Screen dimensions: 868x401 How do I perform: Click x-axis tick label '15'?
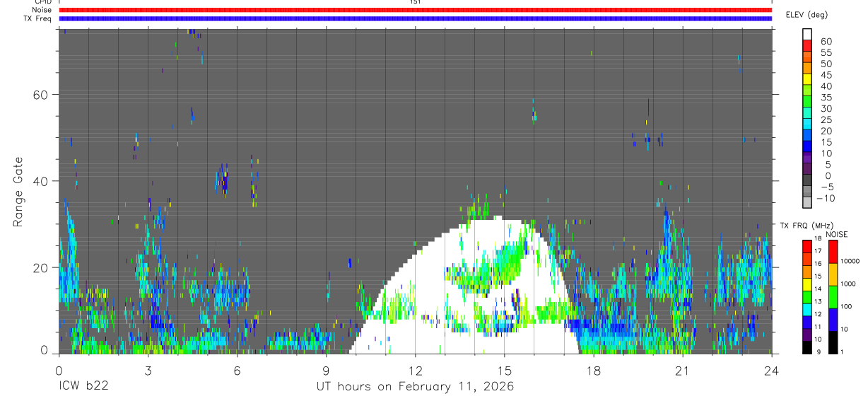(505, 371)
